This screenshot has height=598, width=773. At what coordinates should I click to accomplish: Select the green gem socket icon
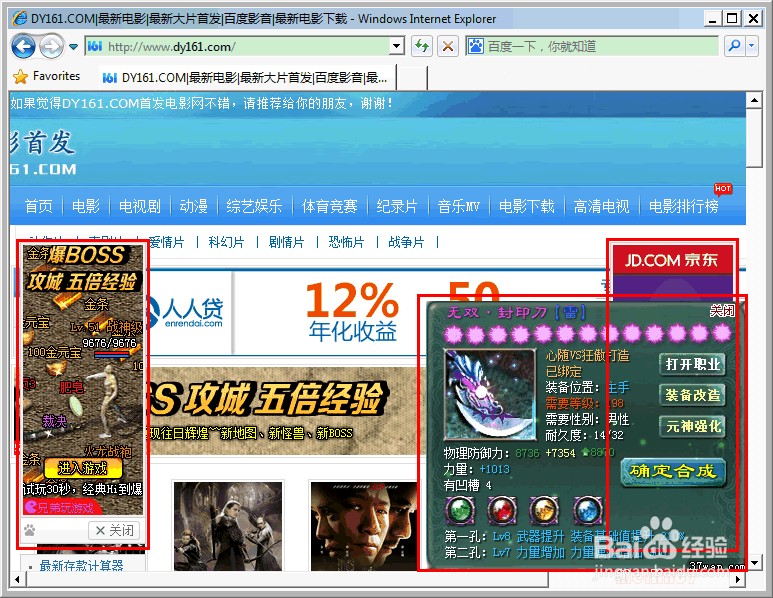[x=460, y=510]
